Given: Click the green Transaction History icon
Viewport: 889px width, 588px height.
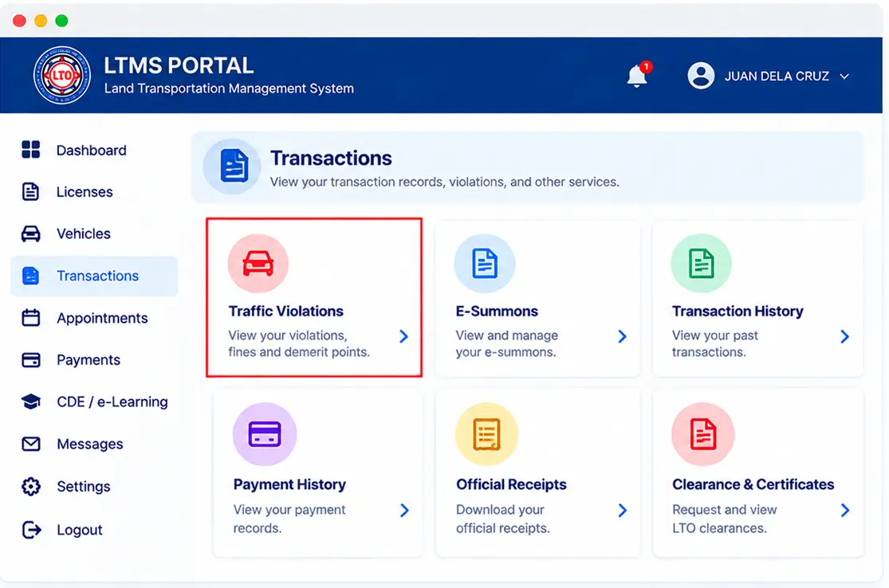Looking at the screenshot, I should pos(702,264).
